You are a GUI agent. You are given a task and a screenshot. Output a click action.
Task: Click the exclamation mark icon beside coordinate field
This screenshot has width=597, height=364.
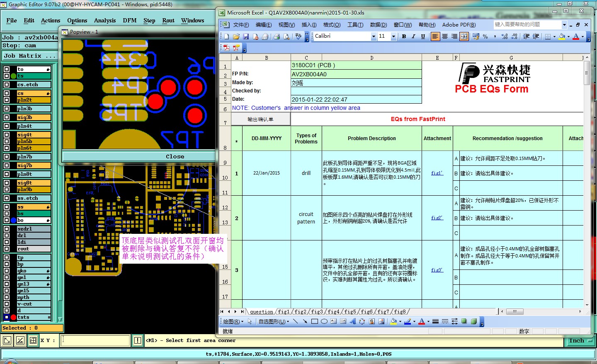(138, 340)
